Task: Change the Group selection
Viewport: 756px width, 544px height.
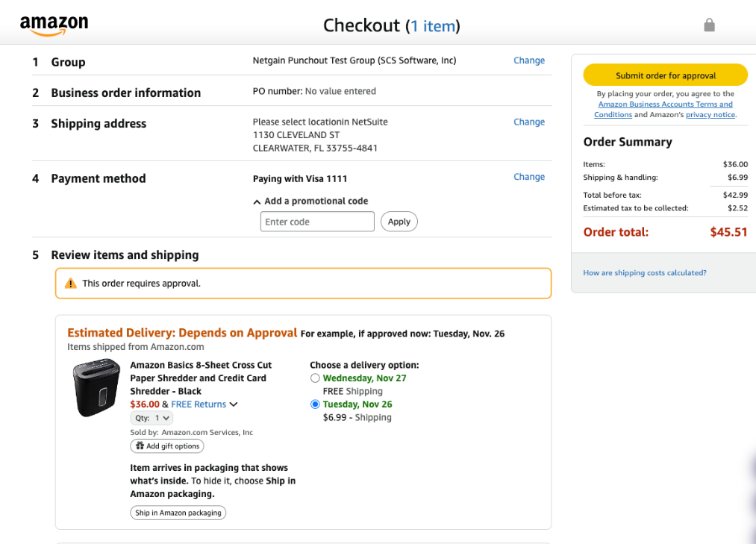Action: (x=528, y=60)
